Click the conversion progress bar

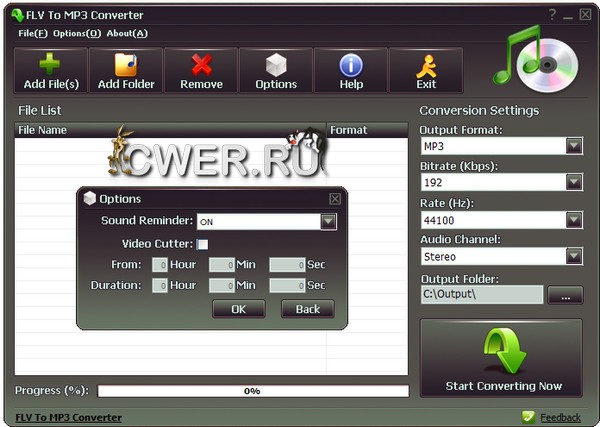click(x=252, y=391)
